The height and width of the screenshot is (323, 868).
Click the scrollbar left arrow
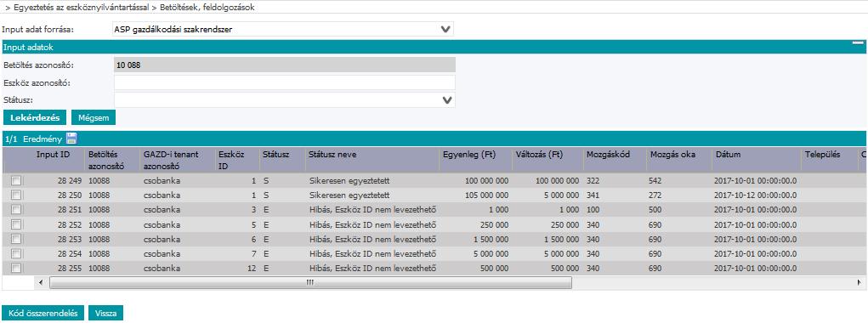tap(41, 282)
